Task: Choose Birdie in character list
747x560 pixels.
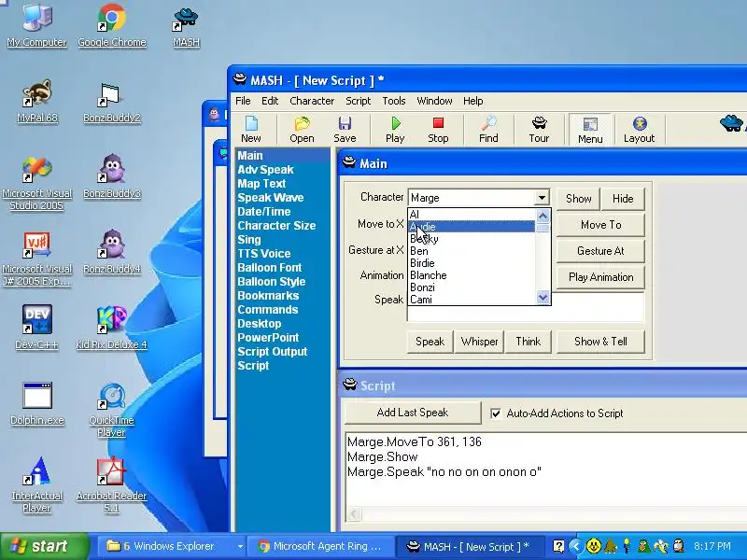Action: pos(472,263)
